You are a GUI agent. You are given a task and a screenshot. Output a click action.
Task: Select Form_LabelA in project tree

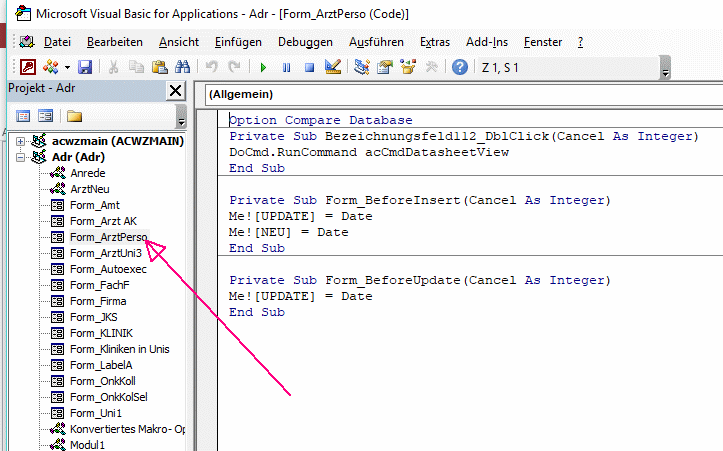point(101,365)
